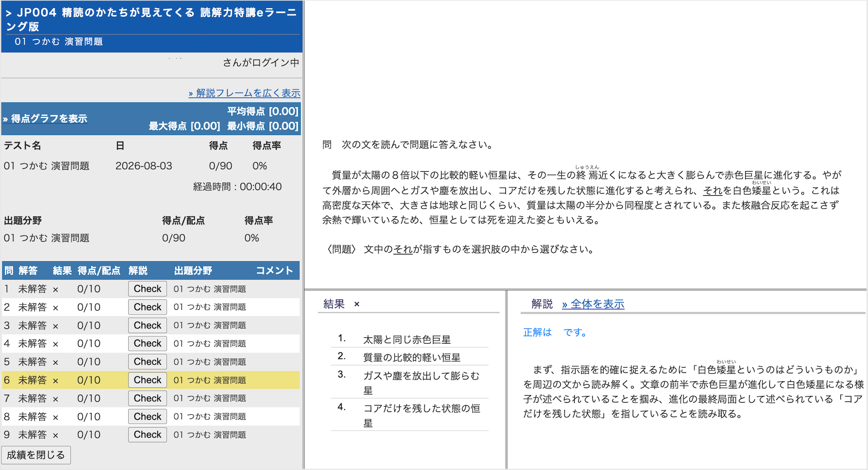
Task: Click the 0/90 score beside test date
Action: click(221, 166)
